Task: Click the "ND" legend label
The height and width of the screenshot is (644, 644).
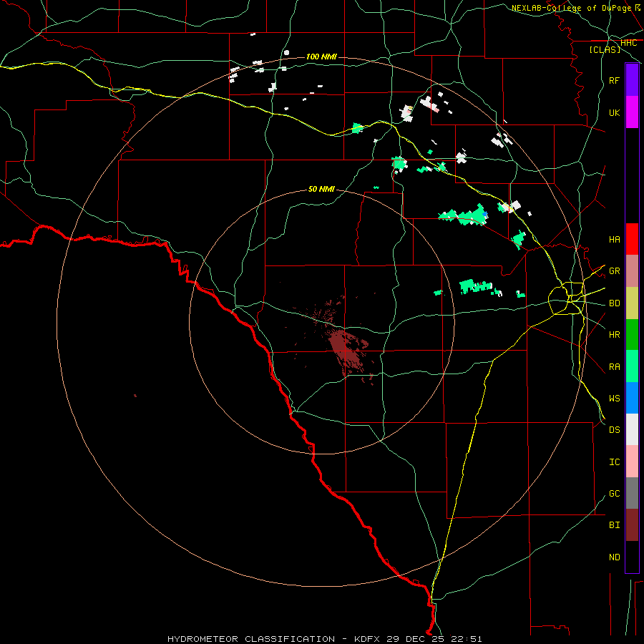Action: point(614,557)
